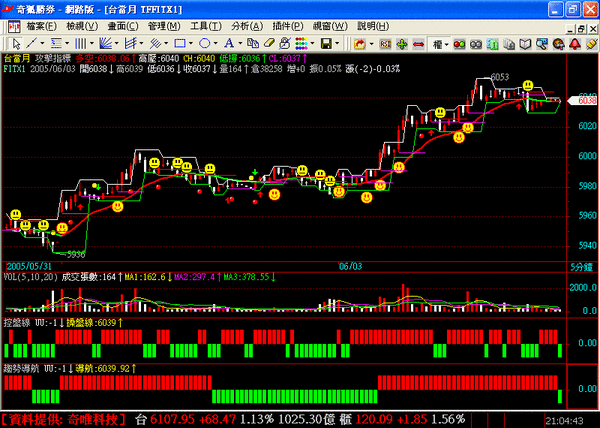Image resolution: width=600 pixels, height=428 pixels.
Task: Click the 2005/05/31 date label
Action: coord(29,266)
